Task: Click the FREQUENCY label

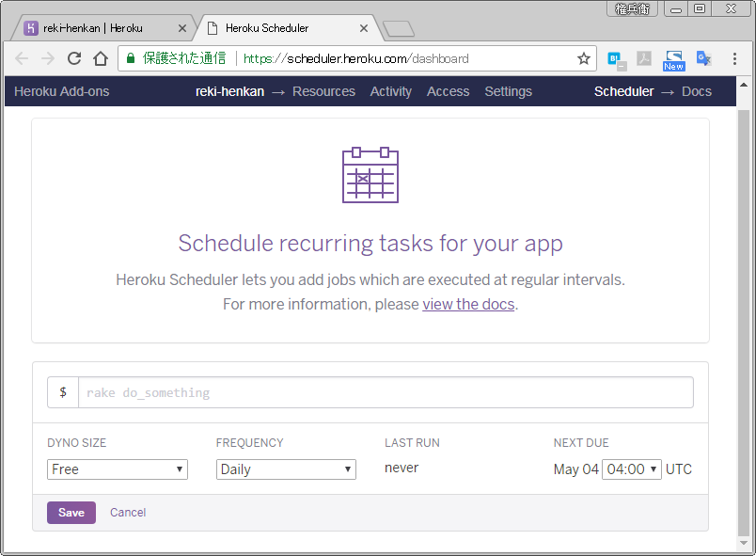Action: point(250,443)
